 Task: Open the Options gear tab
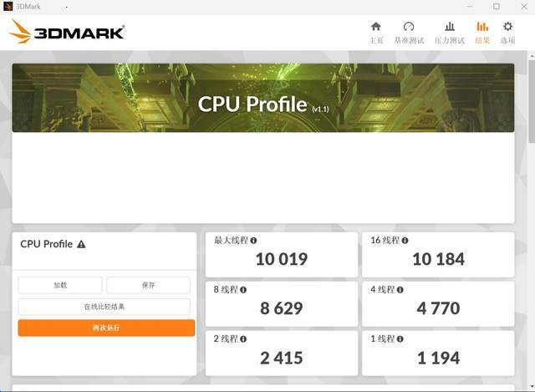click(x=507, y=33)
